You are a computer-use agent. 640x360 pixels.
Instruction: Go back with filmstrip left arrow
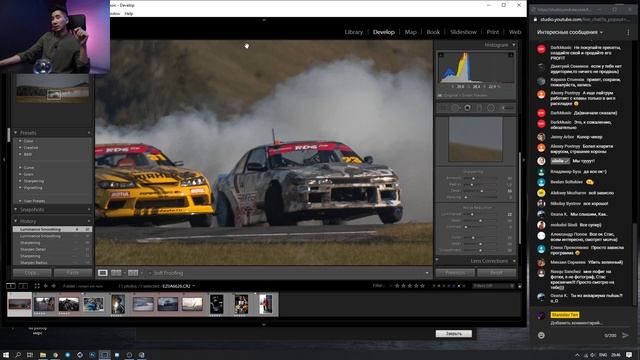[x=45, y=286]
